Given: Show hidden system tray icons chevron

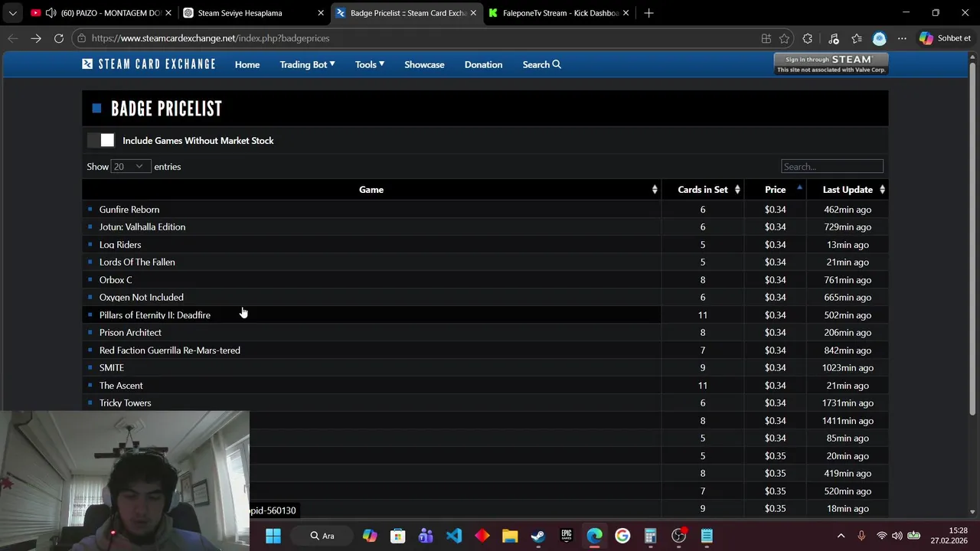Looking at the screenshot, I should (841, 536).
